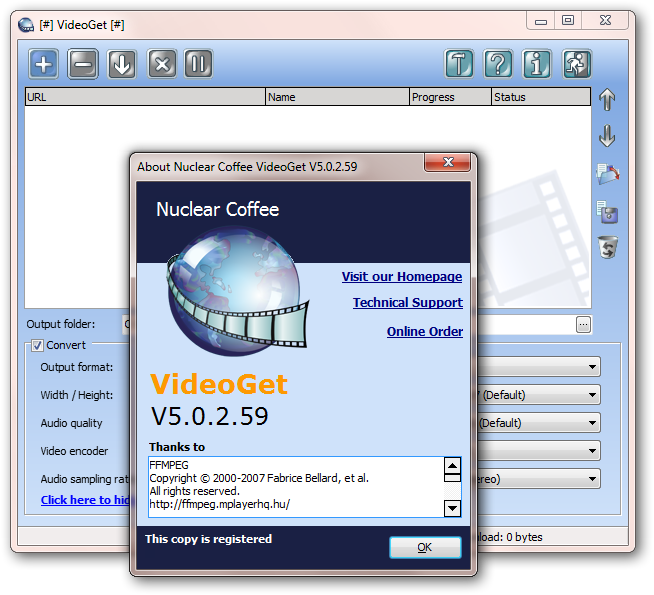Click the 'This copy is registered' text
Screen dimensions: 654x595
click(x=208, y=539)
